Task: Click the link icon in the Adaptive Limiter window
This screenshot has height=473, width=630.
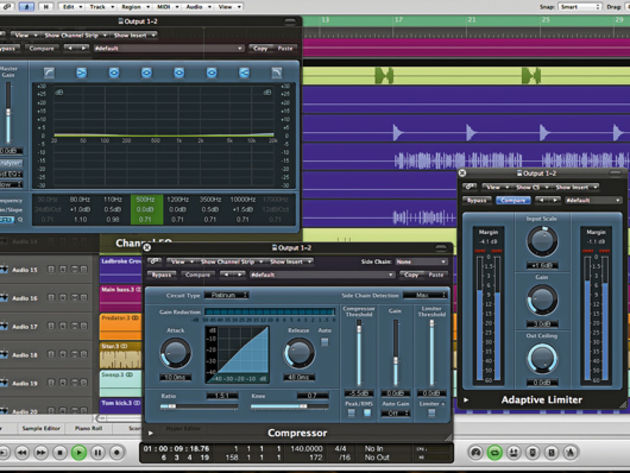Action: point(469,187)
